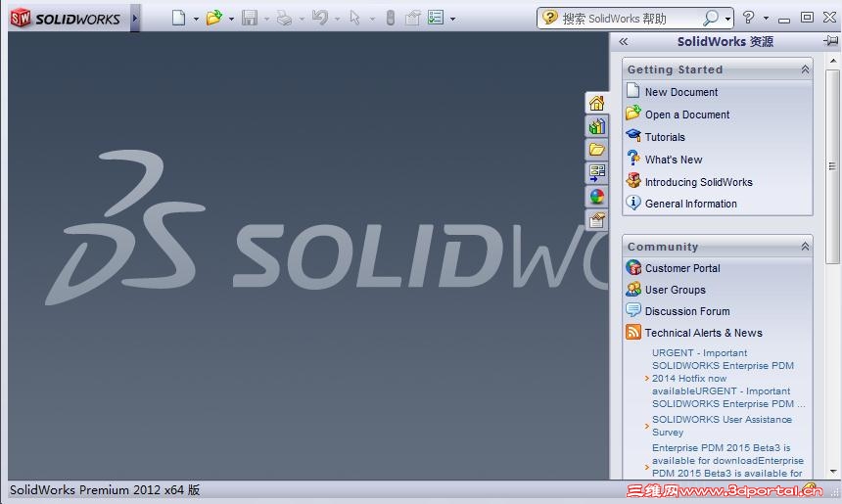The image size is (842, 504).
Task: Open the Open-file dropdown arrow
Action: (x=231, y=19)
